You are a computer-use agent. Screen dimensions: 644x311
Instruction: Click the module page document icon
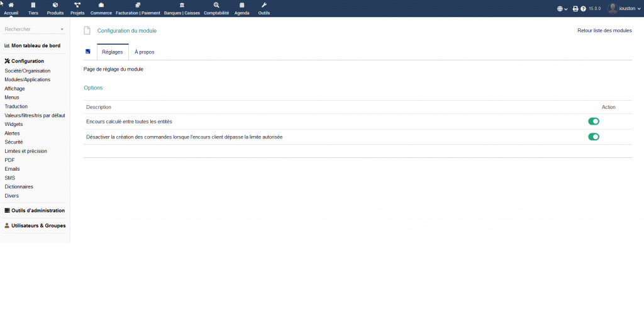pyautogui.click(x=87, y=30)
